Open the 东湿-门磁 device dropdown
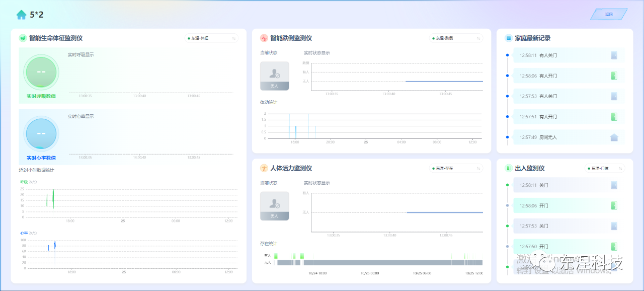644x291 pixels. tap(605, 168)
